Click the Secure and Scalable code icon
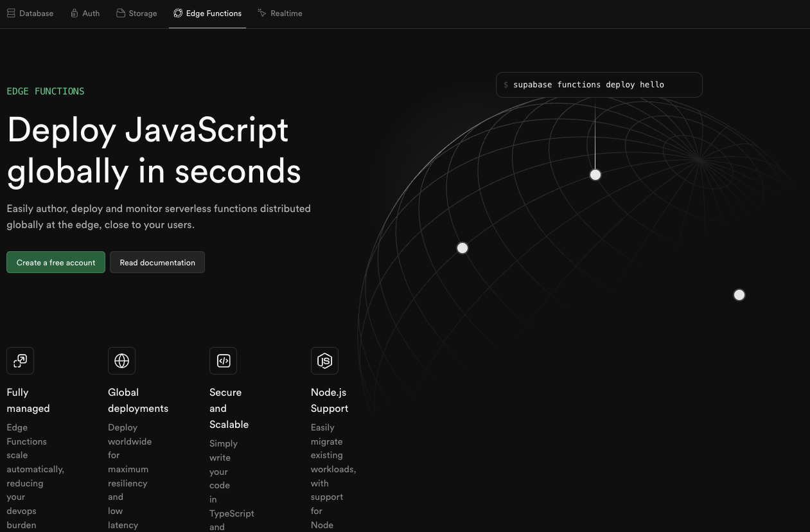 [223, 361]
